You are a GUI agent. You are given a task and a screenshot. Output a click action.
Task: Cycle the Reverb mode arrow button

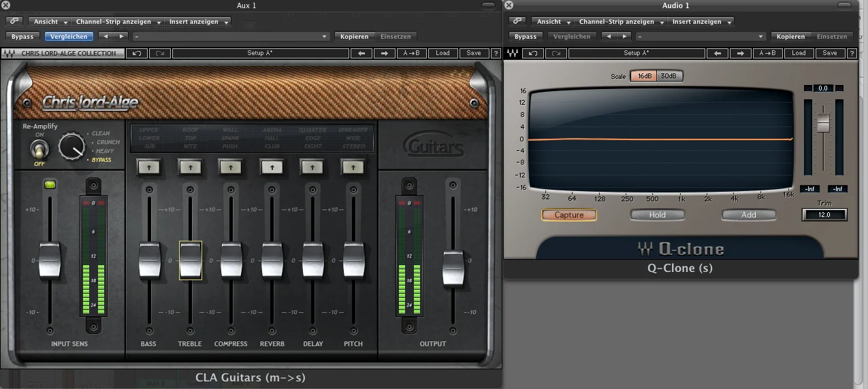(272, 166)
